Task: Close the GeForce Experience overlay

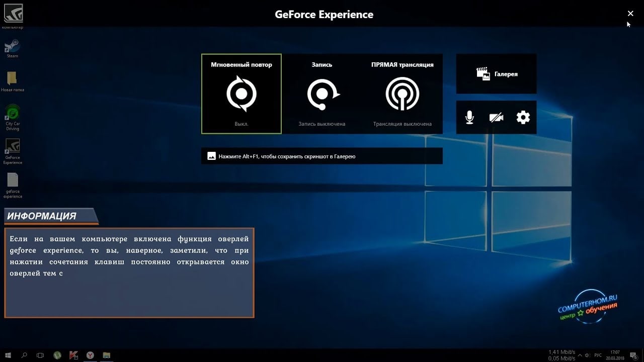Action: tap(630, 14)
